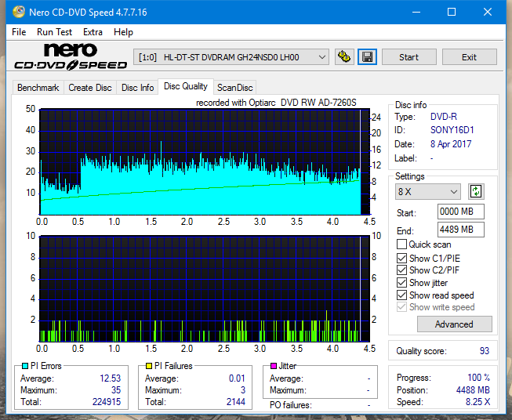Screen dimensions: 512x420
Task: Click the save (floppy disk) icon
Action: click(x=368, y=57)
